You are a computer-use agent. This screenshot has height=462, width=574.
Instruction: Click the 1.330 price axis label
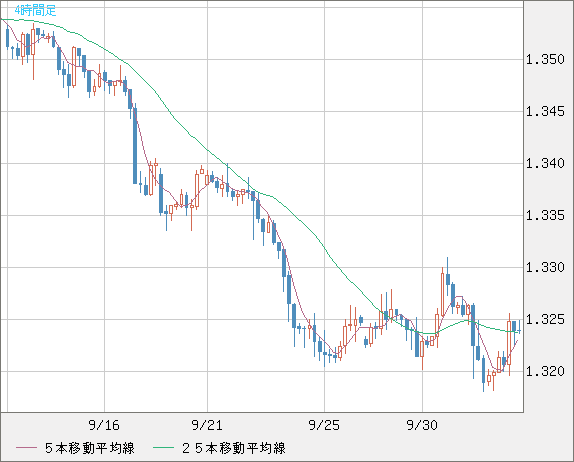point(545,267)
